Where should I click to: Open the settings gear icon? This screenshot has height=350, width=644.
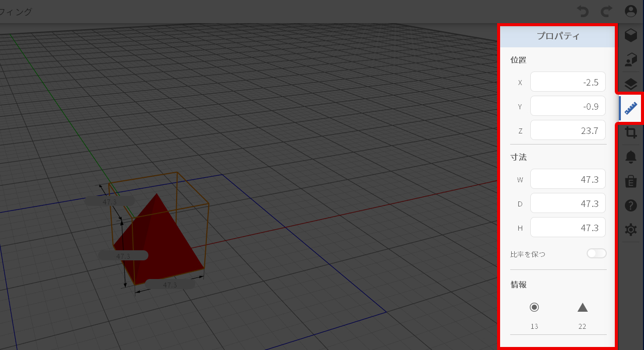[x=631, y=230]
